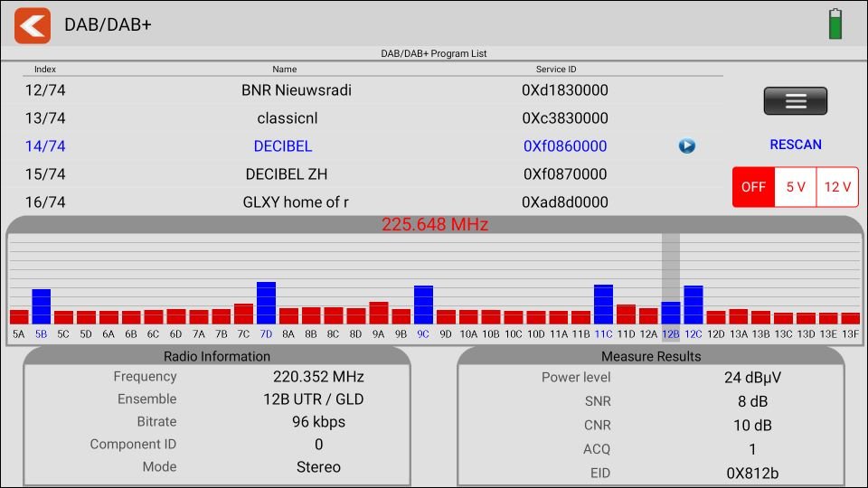Click the Name column header
The height and width of the screenshot is (488, 868).
(x=285, y=70)
